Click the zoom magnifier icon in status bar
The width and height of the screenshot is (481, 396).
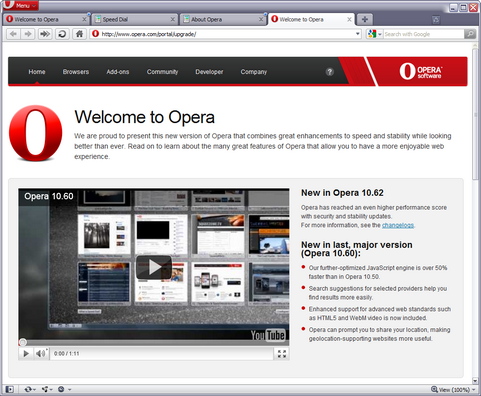(x=434, y=389)
